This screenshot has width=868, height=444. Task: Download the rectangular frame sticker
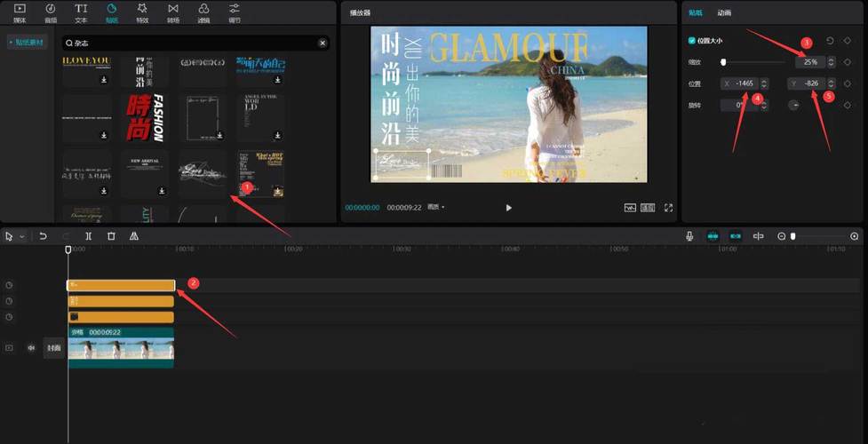click(x=219, y=135)
